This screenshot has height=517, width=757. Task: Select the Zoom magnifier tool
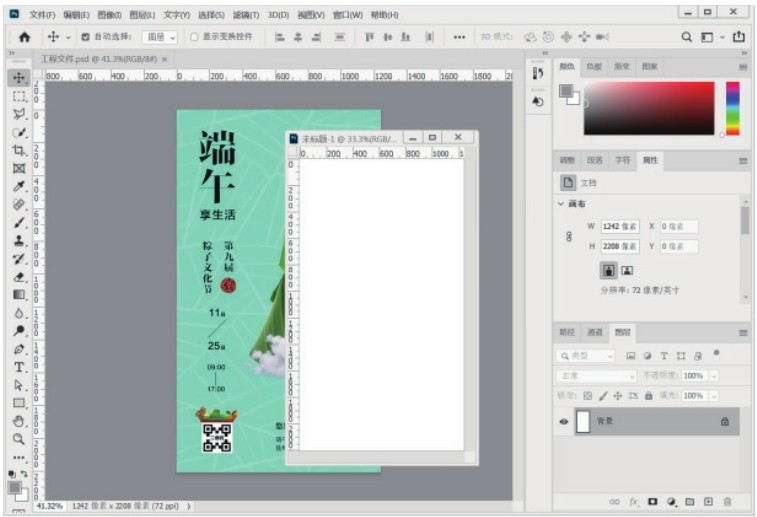click(x=19, y=438)
